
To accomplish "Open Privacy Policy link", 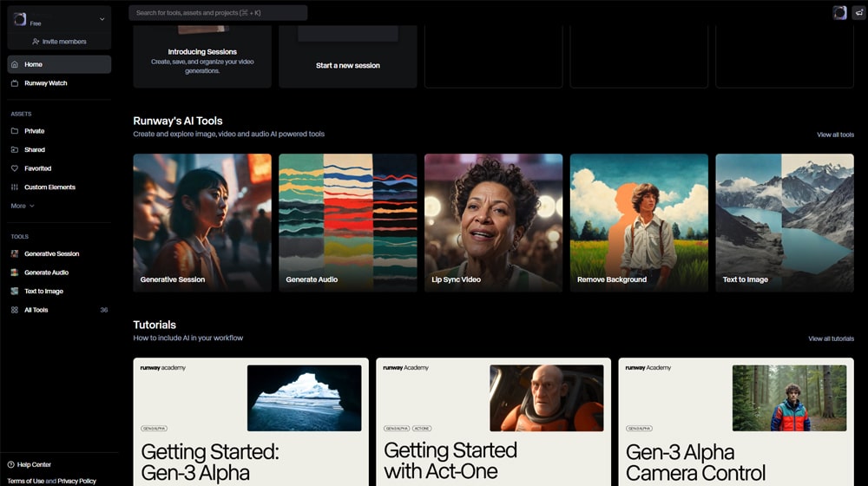I will tap(77, 481).
